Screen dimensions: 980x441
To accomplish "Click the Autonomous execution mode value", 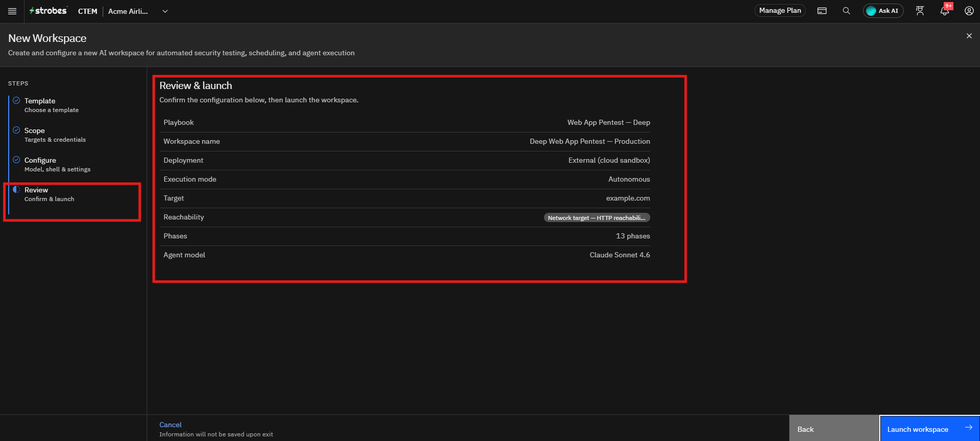I will pos(629,179).
